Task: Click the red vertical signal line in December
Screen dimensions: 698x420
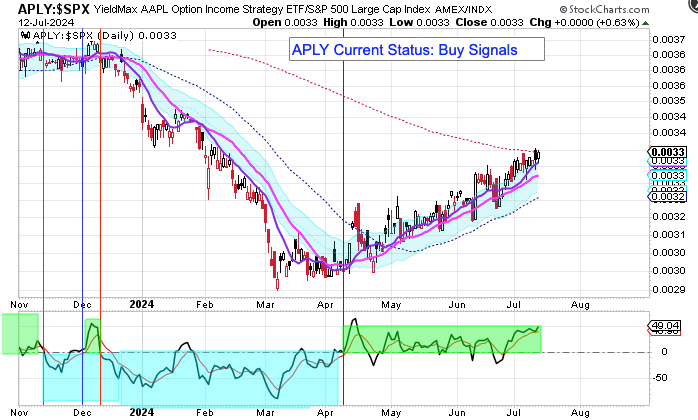Action: [100, 200]
